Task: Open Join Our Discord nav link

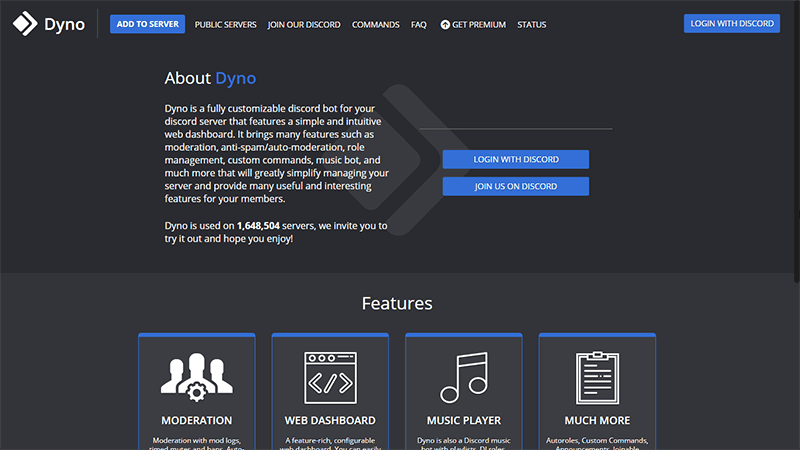Action: [x=304, y=24]
